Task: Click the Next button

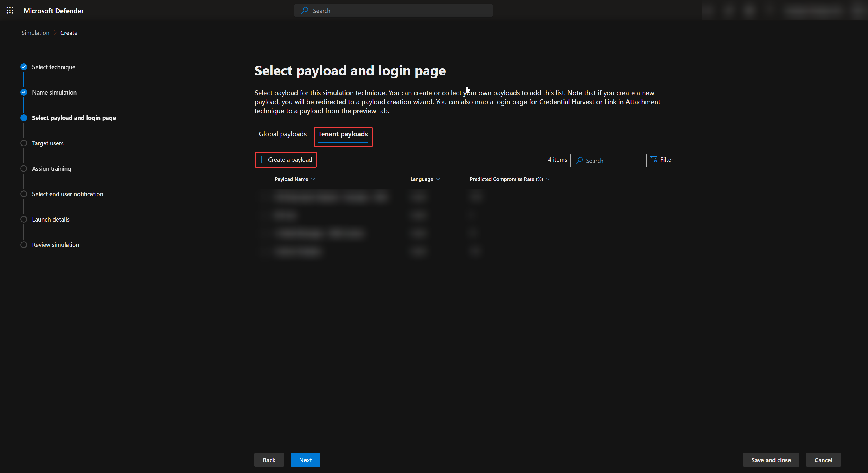Action: (305, 460)
